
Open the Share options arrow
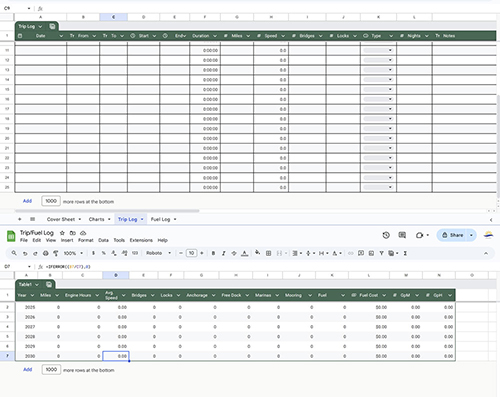pyautogui.click(x=471, y=235)
